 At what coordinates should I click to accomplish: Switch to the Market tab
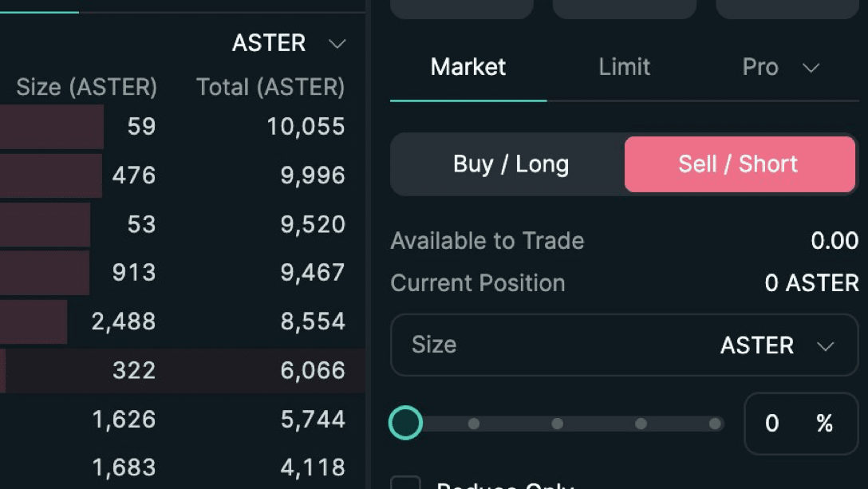468,68
